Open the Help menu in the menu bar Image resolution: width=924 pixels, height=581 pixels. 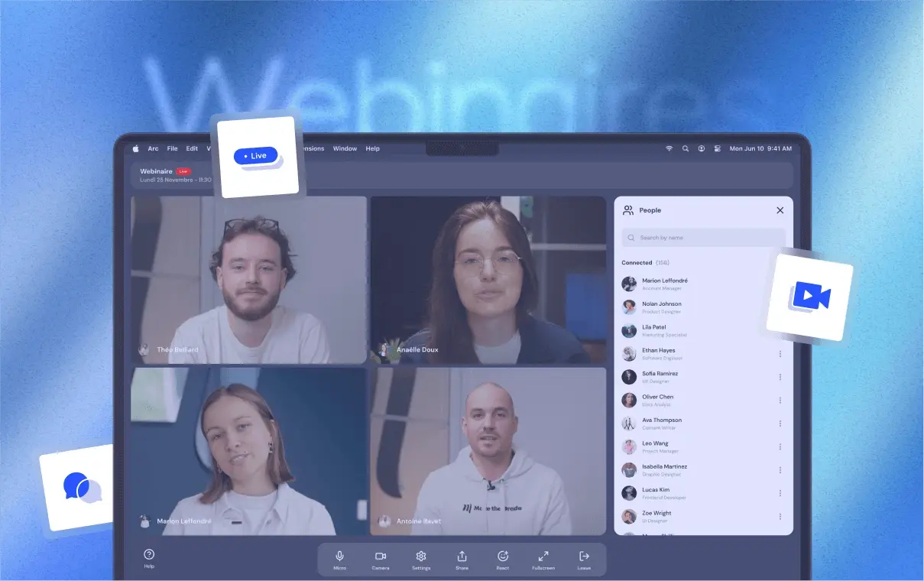[373, 148]
